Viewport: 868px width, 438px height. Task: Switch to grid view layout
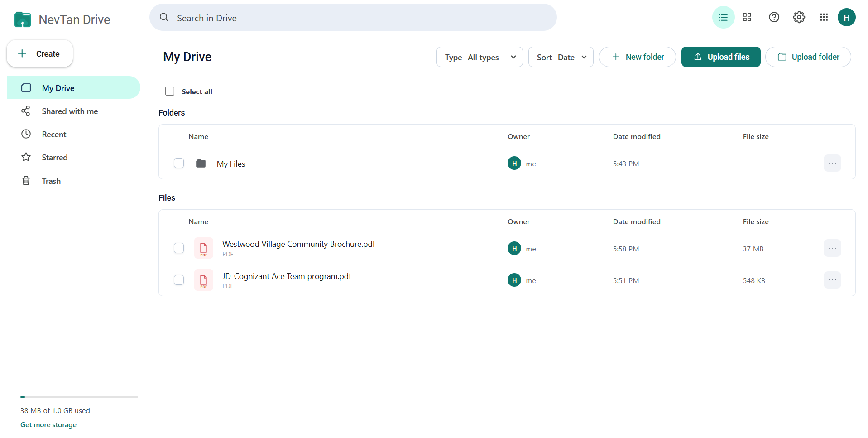coord(747,18)
